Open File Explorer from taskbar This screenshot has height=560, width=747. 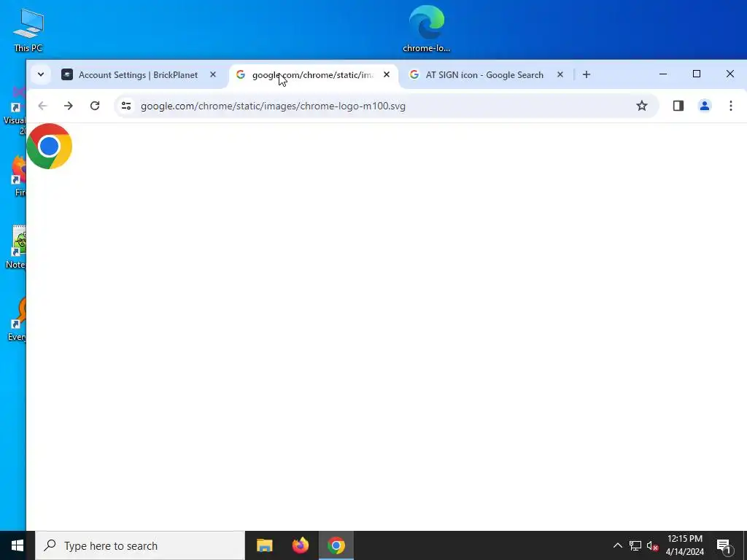(264, 545)
